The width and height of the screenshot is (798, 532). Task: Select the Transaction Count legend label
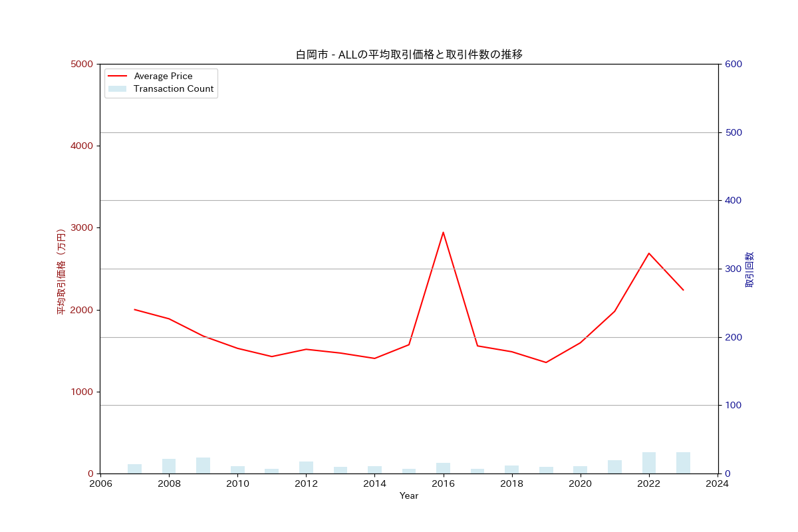tap(174, 89)
